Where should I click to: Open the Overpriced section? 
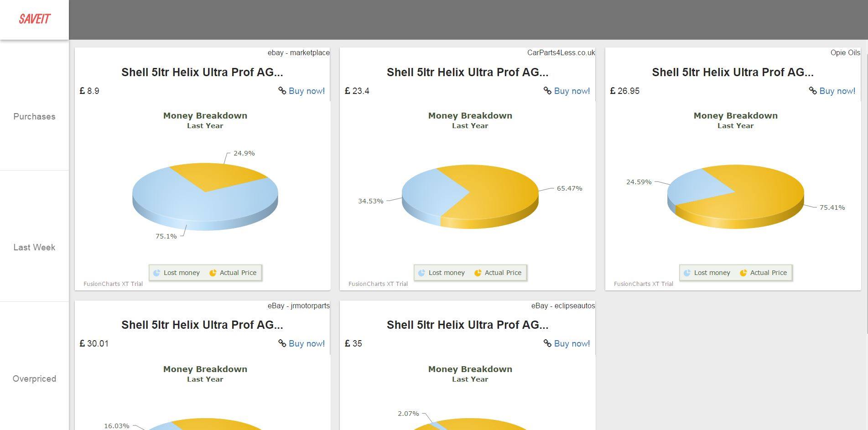(34, 379)
